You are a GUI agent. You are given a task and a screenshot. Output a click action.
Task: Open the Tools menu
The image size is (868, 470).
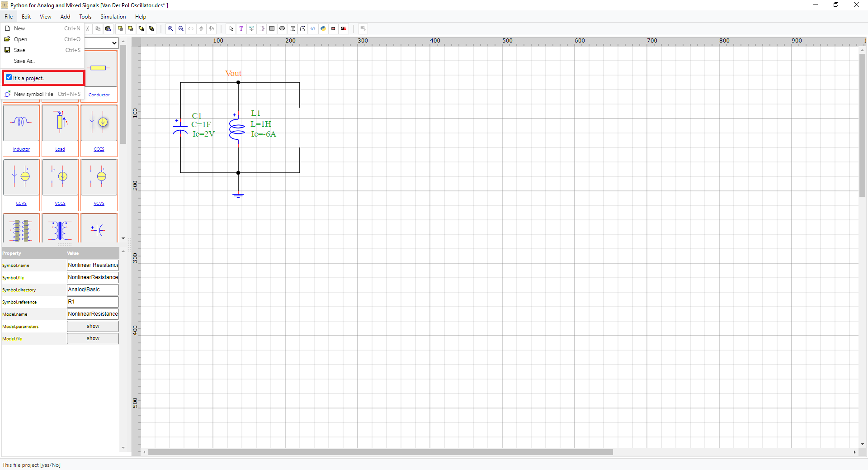pos(85,17)
